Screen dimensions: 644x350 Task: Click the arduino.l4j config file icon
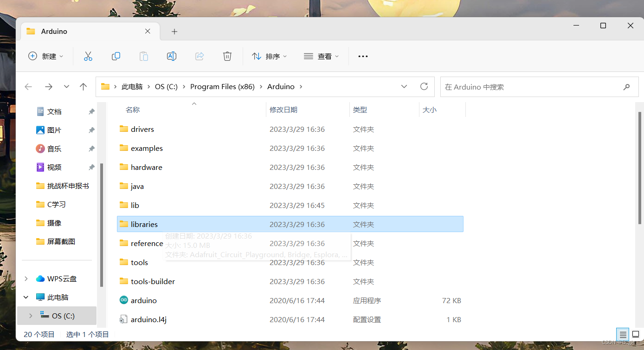click(x=123, y=319)
